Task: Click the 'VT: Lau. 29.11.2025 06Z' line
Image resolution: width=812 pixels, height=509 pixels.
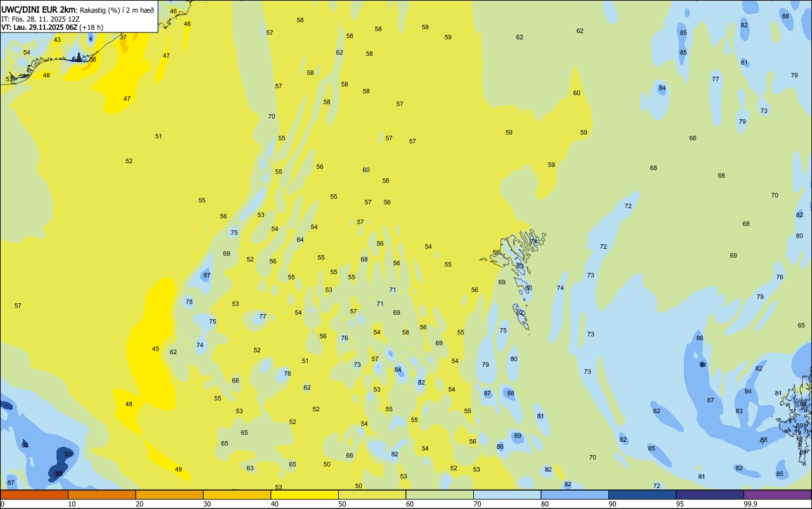Action: (x=39, y=27)
